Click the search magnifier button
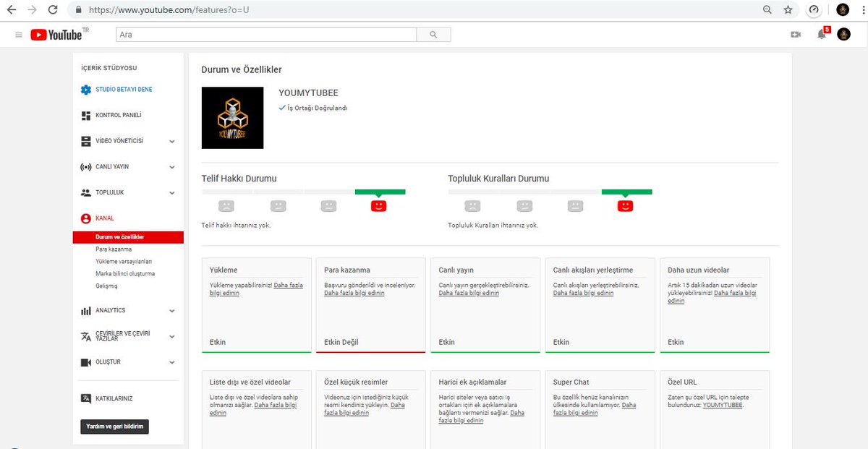The width and height of the screenshot is (868, 449). (x=433, y=34)
